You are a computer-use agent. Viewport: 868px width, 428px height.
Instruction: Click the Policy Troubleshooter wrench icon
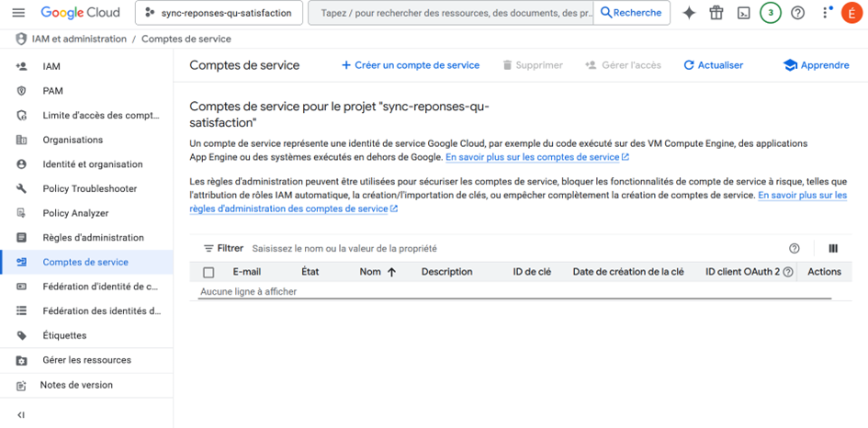coord(22,189)
